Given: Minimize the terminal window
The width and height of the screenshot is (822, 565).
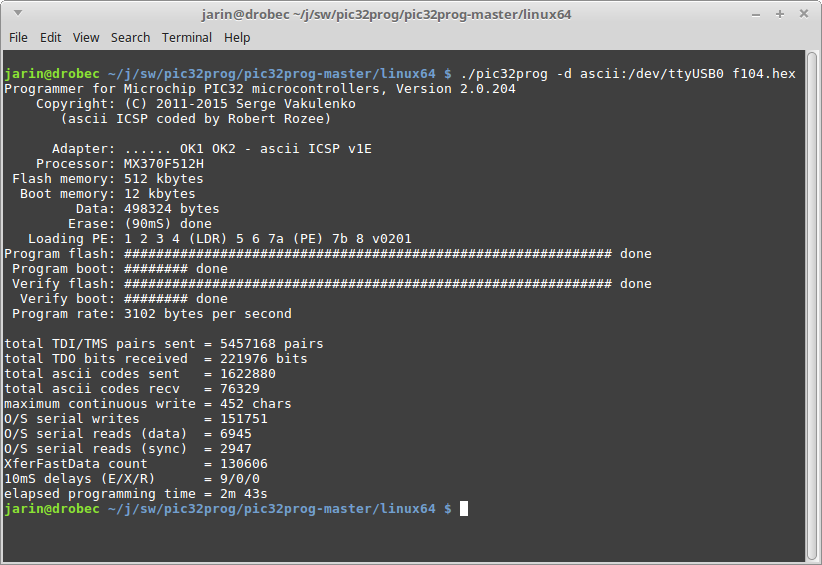Looking at the screenshot, I should click(x=756, y=15).
